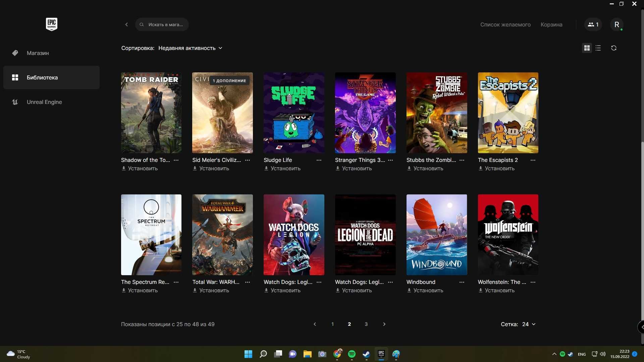Image resolution: width=644 pixels, height=362 pixels.
Task: Select Library in the sidebar
Action: tap(51, 77)
